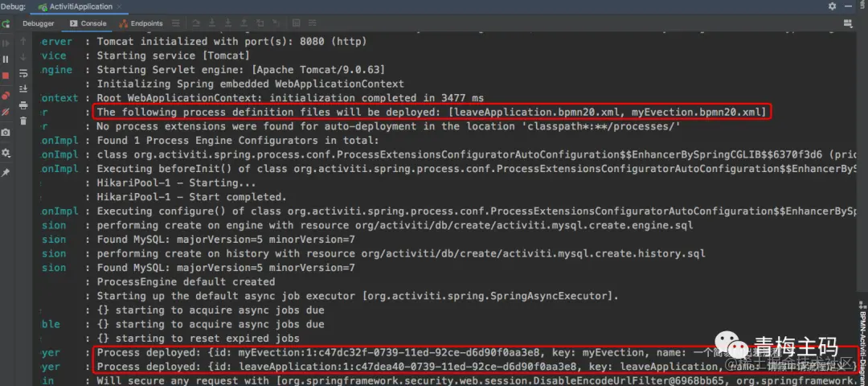Viewport: 868px width, 386px height.
Task: Toggle the Pin Tab pushpin icon
Action: pyautogui.click(x=6, y=173)
